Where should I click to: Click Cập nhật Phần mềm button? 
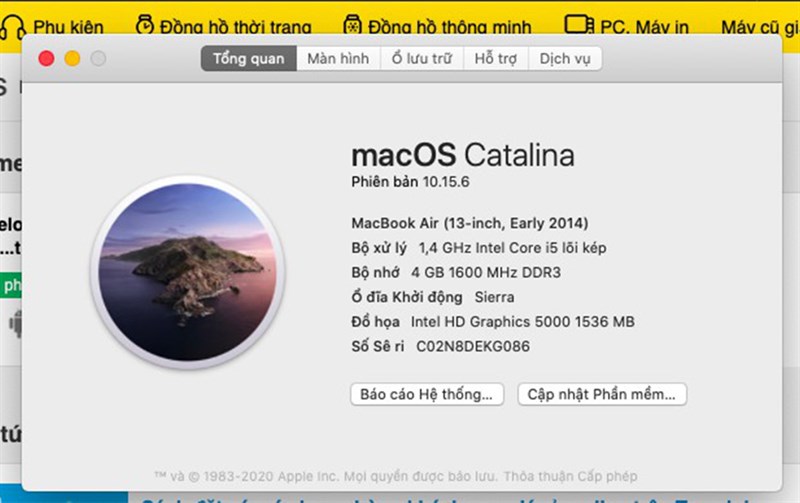pos(602,394)
